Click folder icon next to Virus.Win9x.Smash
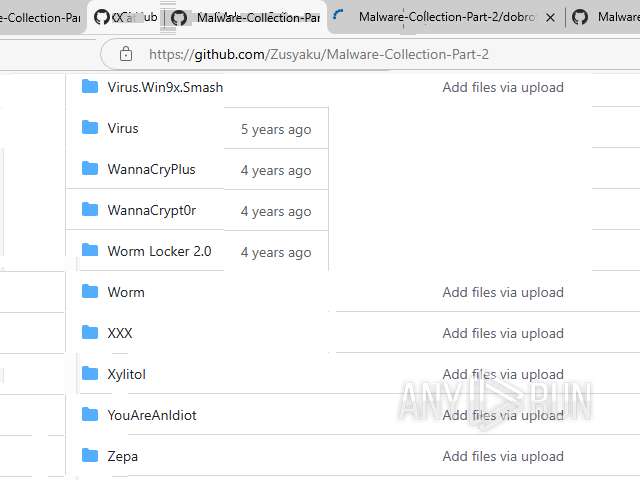This screenshot has width=640, height=480. pyautogui.click(x=90, y=87)
